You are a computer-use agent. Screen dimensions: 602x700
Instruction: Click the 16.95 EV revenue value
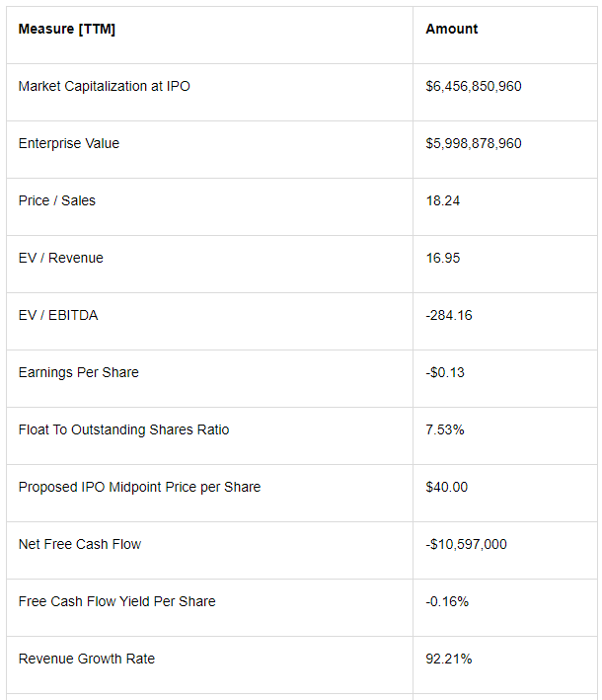pos(443,258)
